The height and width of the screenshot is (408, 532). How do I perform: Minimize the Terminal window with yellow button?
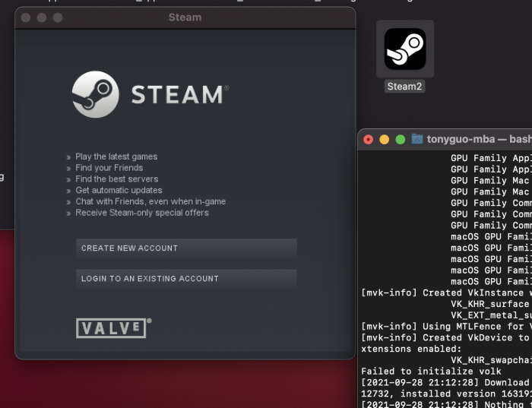pos(384,139)
